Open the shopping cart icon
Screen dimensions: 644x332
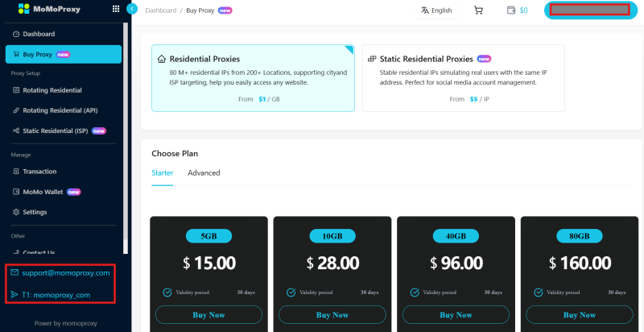[478, 10]
